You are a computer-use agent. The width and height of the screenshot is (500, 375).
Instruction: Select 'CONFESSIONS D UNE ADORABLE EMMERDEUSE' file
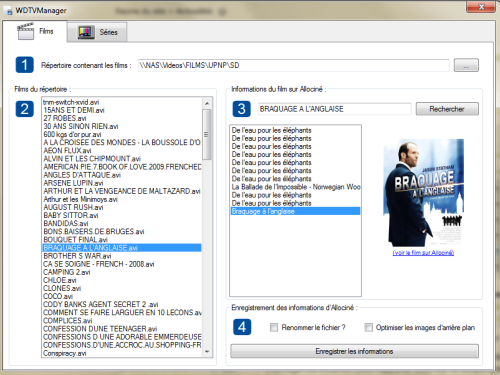click(x=122, y=337)
